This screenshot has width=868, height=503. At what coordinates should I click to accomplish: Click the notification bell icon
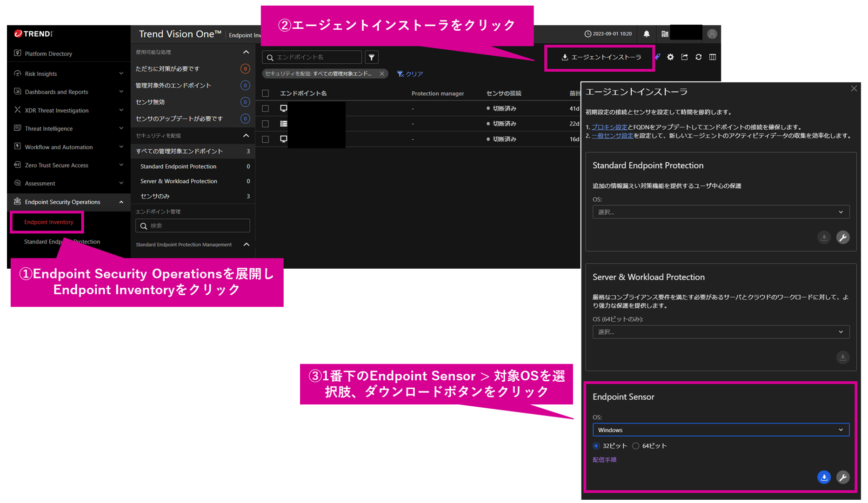click(647, 34)
